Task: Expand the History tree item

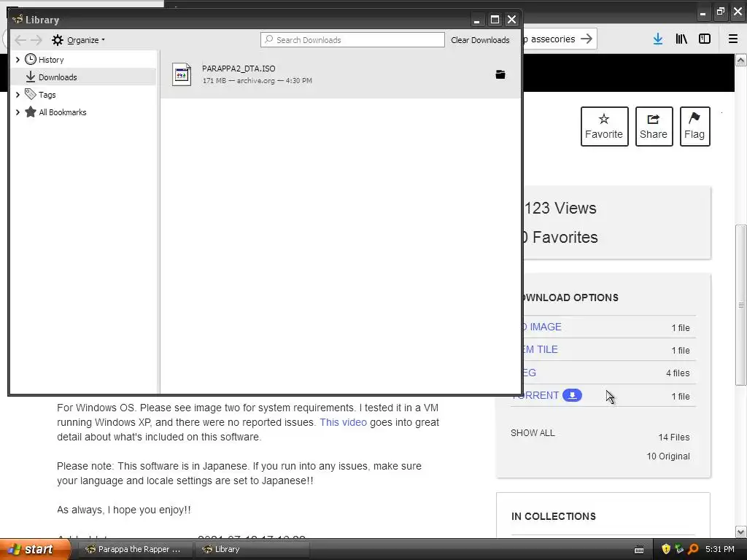Action: pos(18,60)
